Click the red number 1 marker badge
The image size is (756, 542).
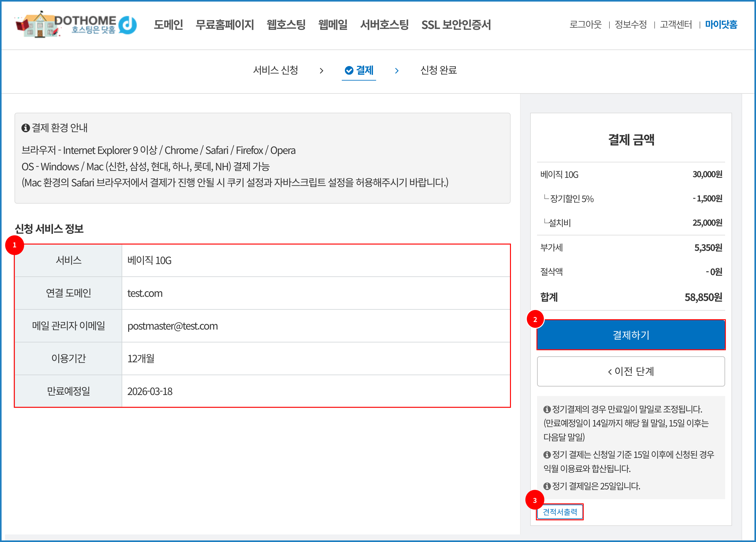tap(14, 245)
